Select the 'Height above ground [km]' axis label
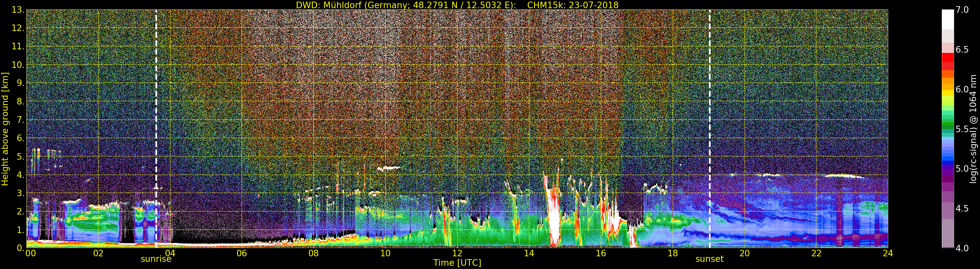980x269 pixels. pos(5,129)
